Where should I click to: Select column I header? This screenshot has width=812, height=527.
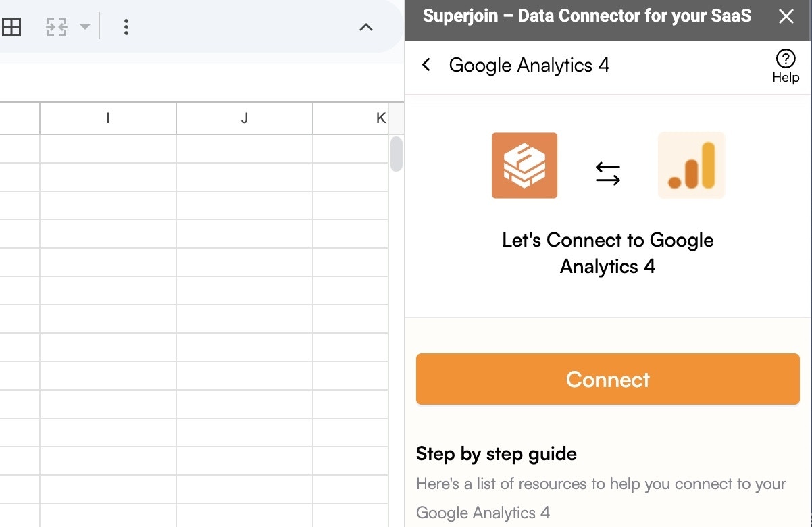click(108, 118)
